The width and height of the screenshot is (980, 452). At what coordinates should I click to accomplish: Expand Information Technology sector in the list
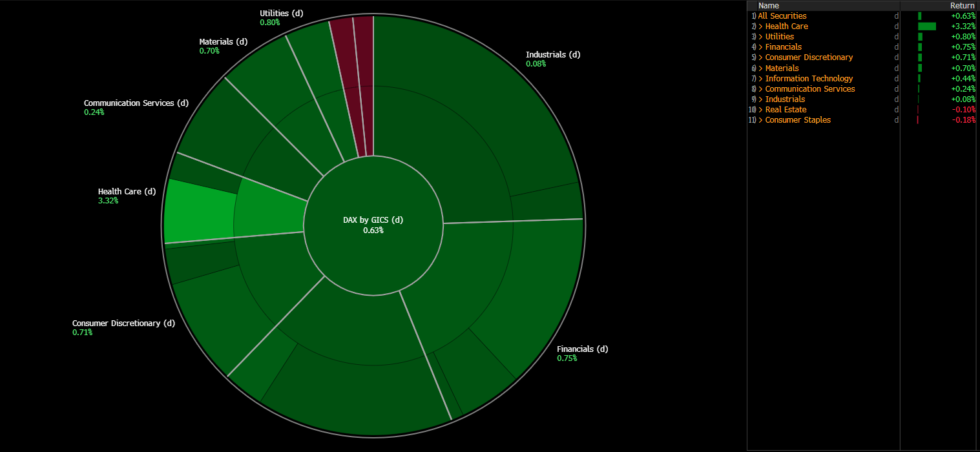(760, 79)
